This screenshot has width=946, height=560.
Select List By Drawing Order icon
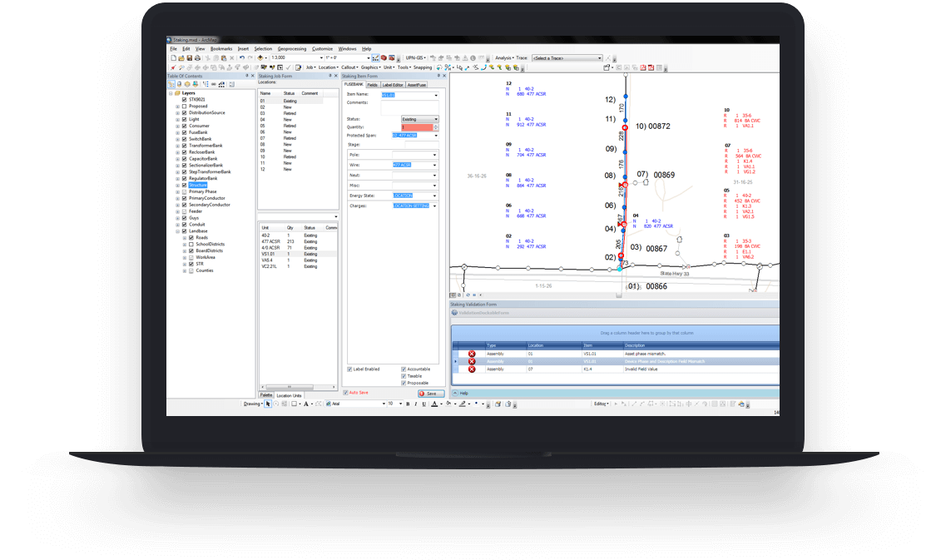[x=171, y=85]
